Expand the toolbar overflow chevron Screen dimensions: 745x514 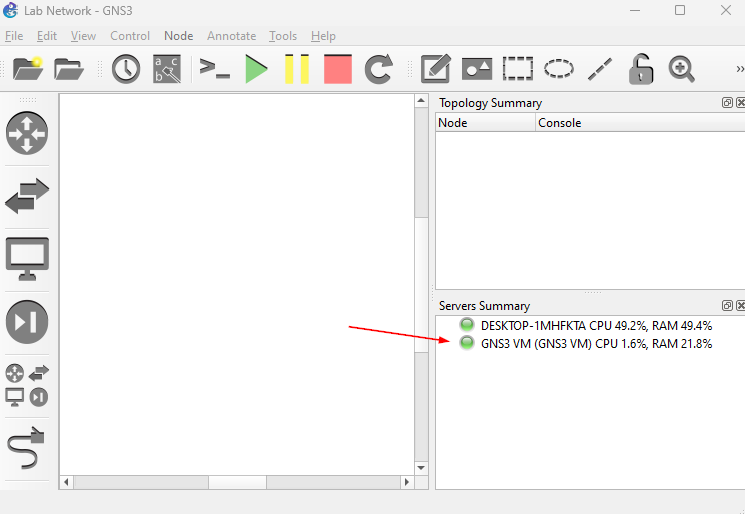coord(740,69)
